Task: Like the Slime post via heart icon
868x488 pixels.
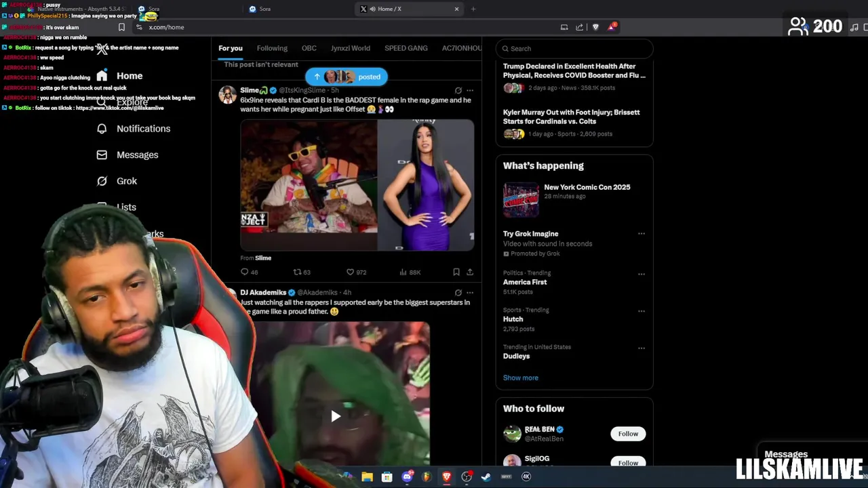Action: tap(350, 272)
